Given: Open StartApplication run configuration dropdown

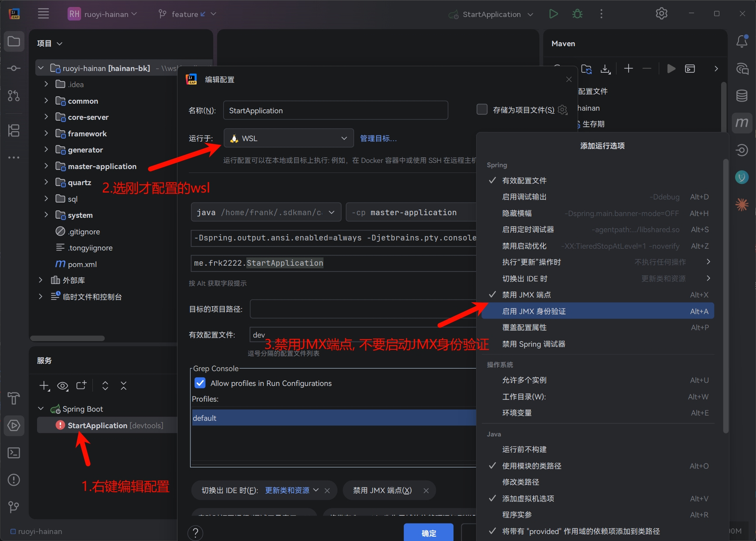Looking at the screenshot, I should click(x=491, y=14).
